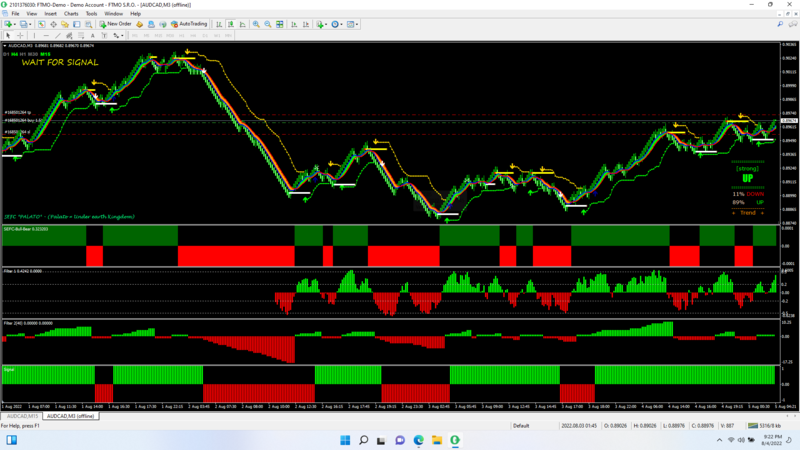This screenshot has height=450, width=800.
Task: Click the tile windows chart icon
Action: tap(279, 24)
